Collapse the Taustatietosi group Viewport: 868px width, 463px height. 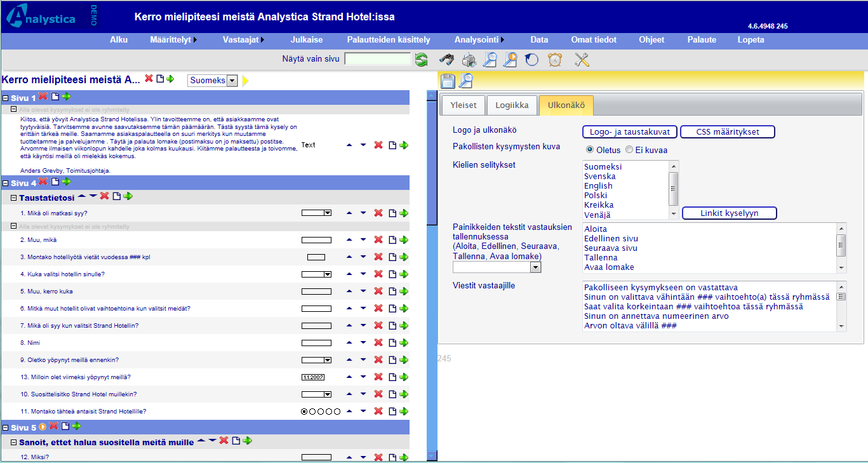(x=14, y=198)
